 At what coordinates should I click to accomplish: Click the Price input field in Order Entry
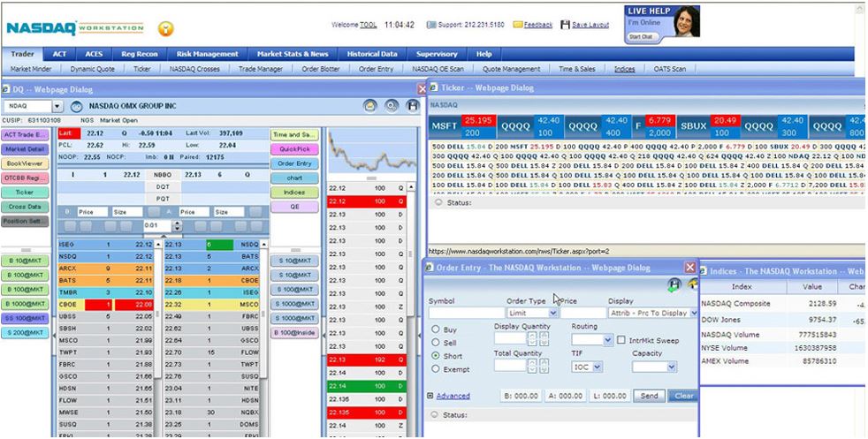coord(582,313)
